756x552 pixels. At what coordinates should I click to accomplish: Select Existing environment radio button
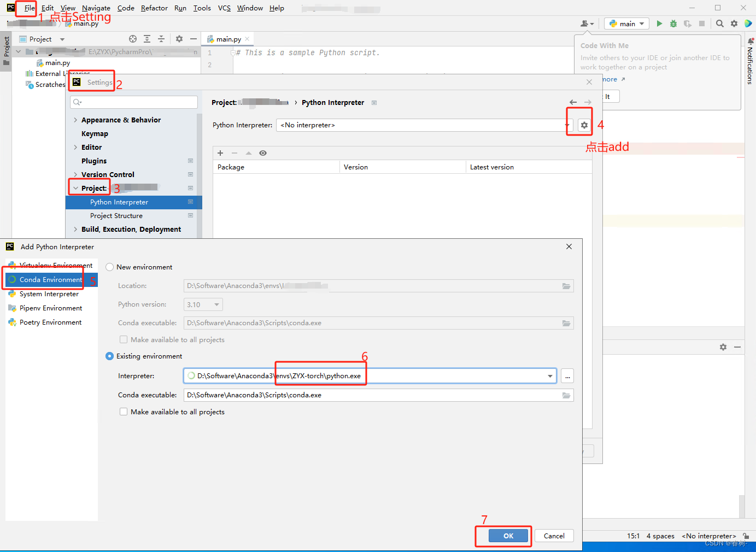(x=110, y=356)
